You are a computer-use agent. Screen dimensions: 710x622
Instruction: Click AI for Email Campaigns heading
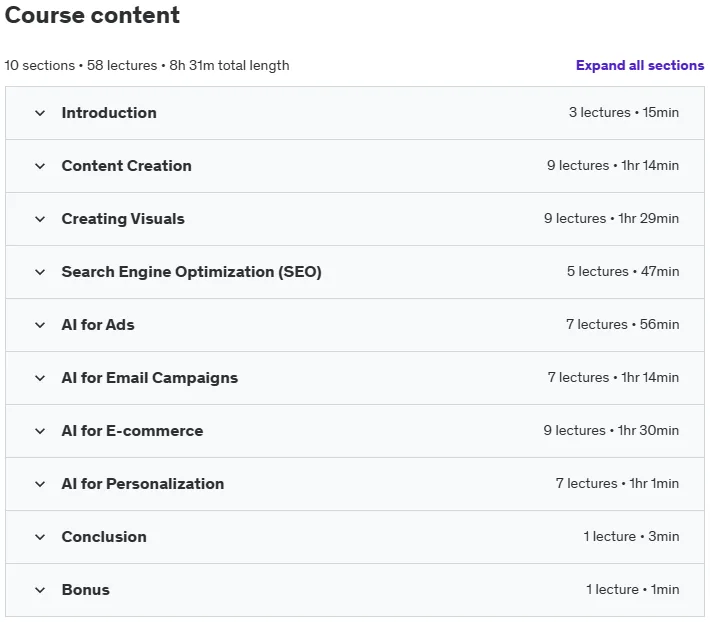tap(149, 378)
